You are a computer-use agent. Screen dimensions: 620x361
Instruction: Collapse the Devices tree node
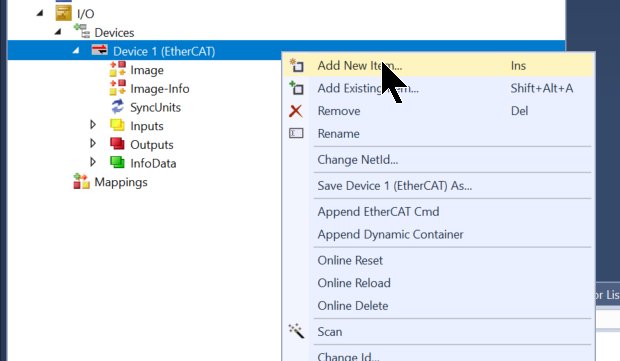coord(58,32)
